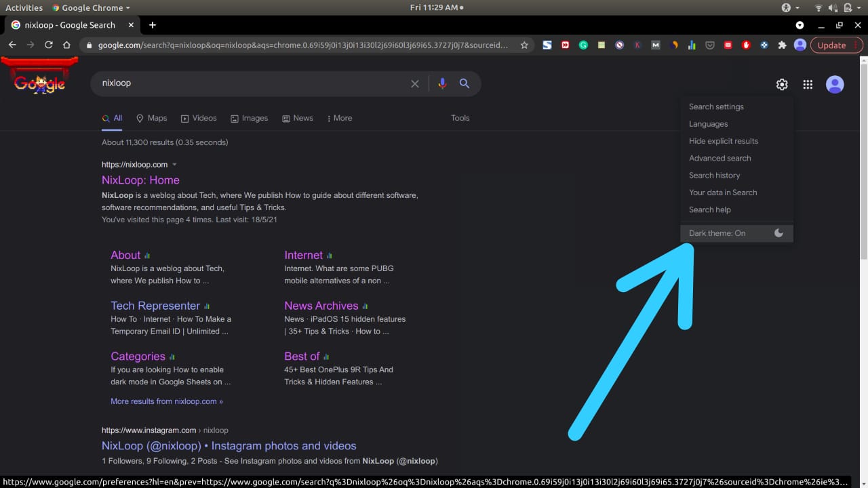The width and height of the screenshot is (868, 488).
Task: Open the Internet sitelink
Action: tap(303, 255)
